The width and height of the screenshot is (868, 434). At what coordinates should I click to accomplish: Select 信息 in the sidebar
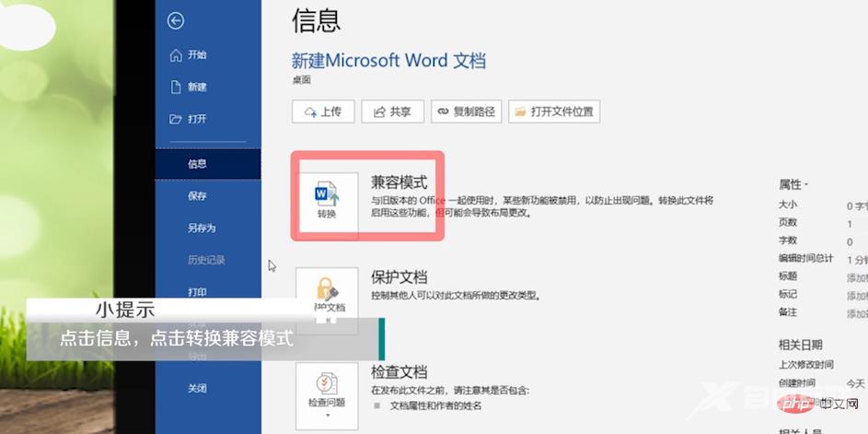point(197,164)
